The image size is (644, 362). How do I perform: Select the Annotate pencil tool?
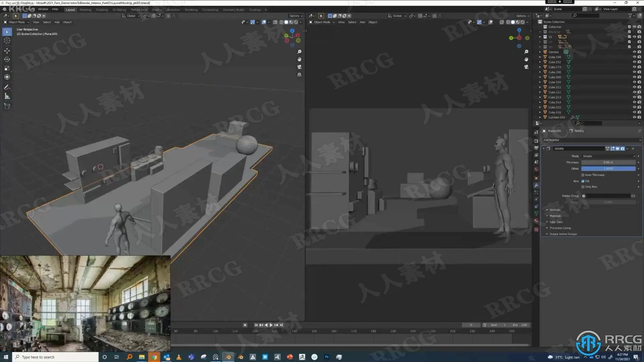[x=7, y=87]
